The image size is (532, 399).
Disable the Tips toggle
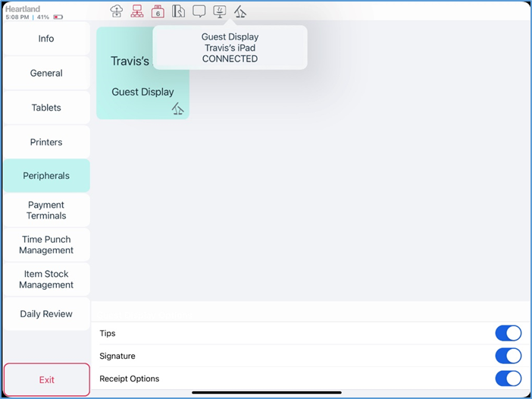[x=508, y=333]
